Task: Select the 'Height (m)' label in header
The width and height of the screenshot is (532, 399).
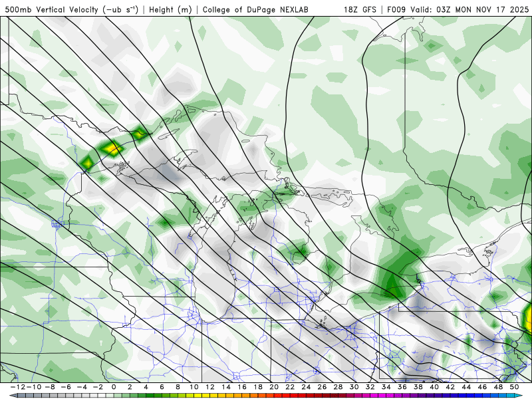Action: (170, 9)
